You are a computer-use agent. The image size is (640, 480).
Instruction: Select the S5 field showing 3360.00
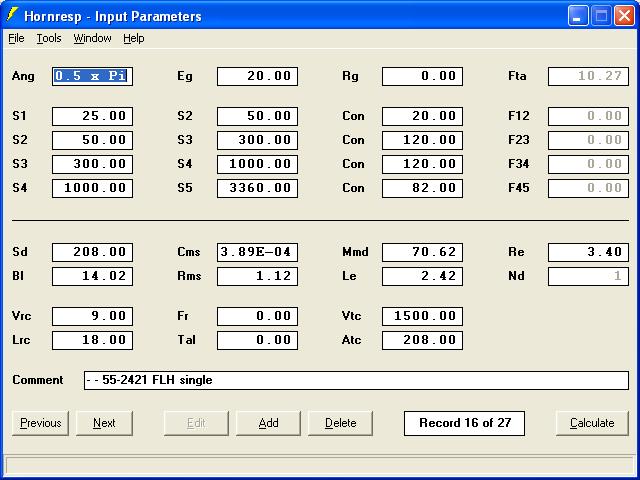(x=257, y=188)
